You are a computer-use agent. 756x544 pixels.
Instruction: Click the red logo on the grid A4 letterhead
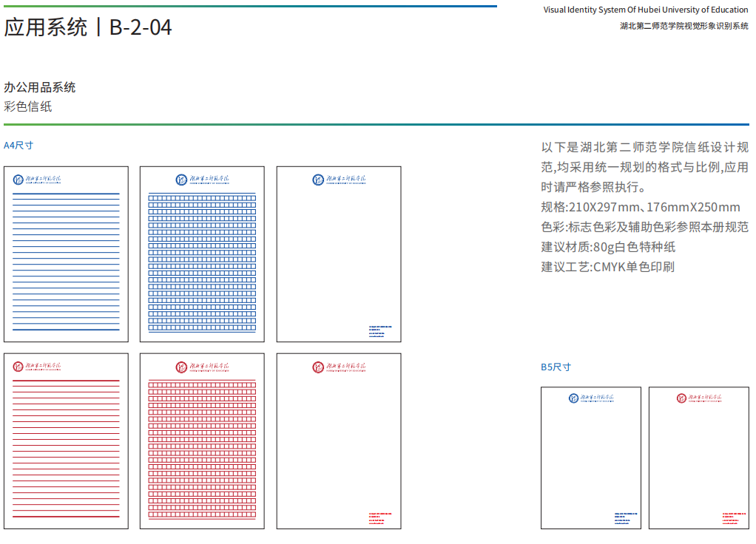click(x=202, y=367)
